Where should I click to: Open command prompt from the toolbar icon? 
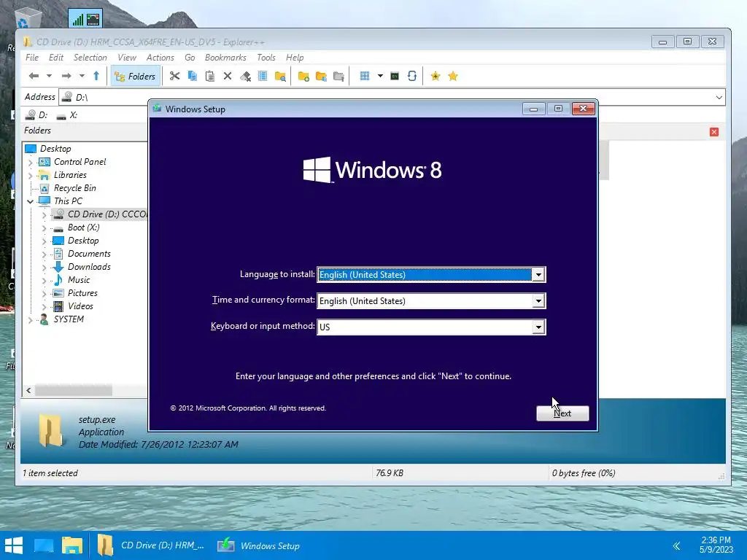pos(395,76)
